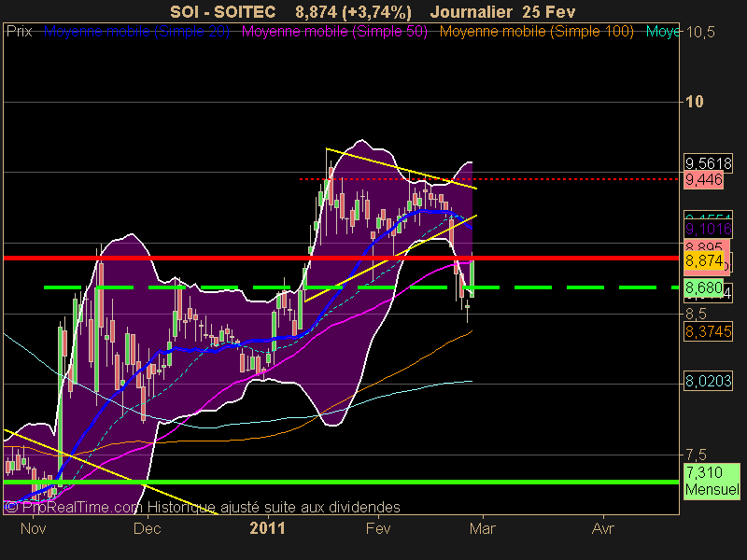Select the solid green monthly support line

pyautogui.click(x=341, y=482)
